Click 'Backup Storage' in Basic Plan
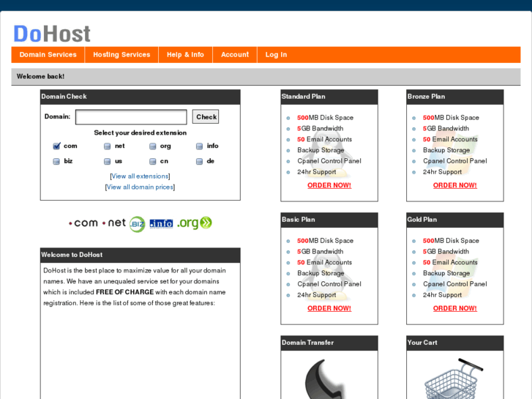Image resolution: width=532 pixels, height=399 pixels. pyautogui.click(x=321, y=273)
